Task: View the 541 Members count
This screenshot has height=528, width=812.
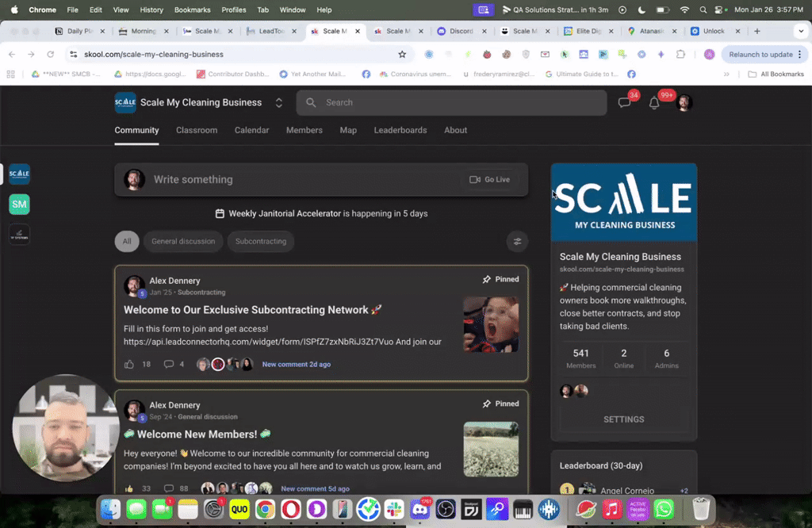Action: (580, 358)
